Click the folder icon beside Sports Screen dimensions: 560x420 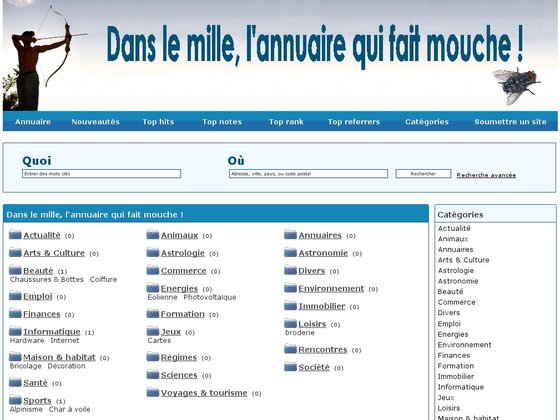click(15, 400)
